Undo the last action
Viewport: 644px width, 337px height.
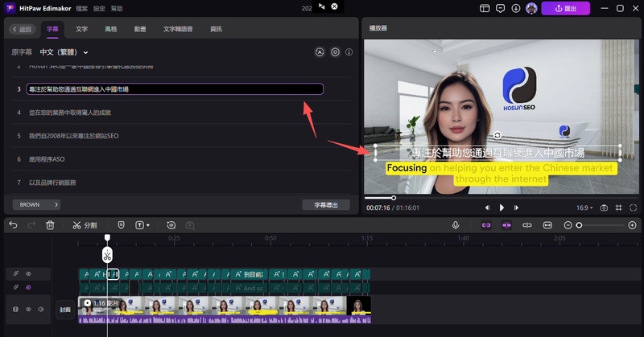pos(13,225)
